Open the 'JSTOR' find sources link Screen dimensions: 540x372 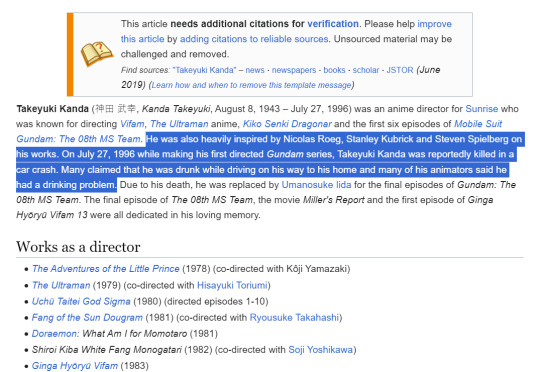point(399,70)
